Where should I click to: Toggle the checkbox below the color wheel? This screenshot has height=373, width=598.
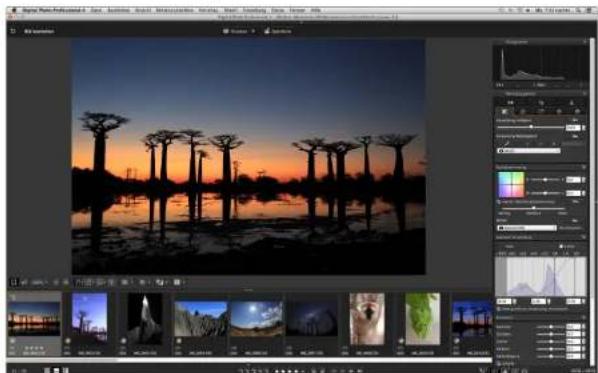tap(499, 202)
